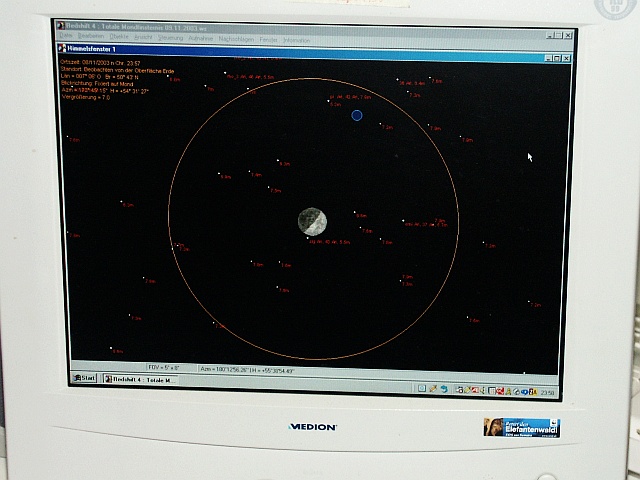The width and height of the screenshot is (640, 480).
Task: Click the Azm / H status bar readout
Action: click(x=247, y=370)
